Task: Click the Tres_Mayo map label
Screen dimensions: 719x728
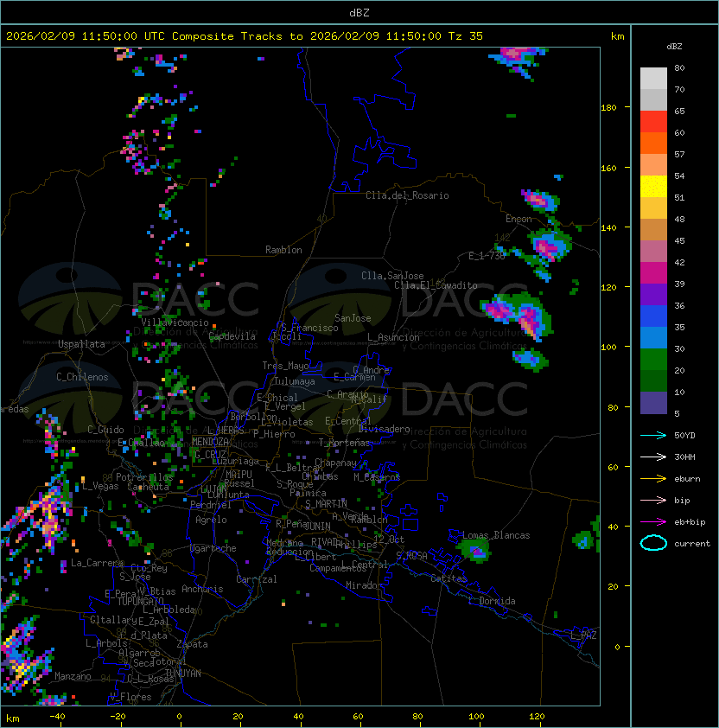Action: [285, 366]
